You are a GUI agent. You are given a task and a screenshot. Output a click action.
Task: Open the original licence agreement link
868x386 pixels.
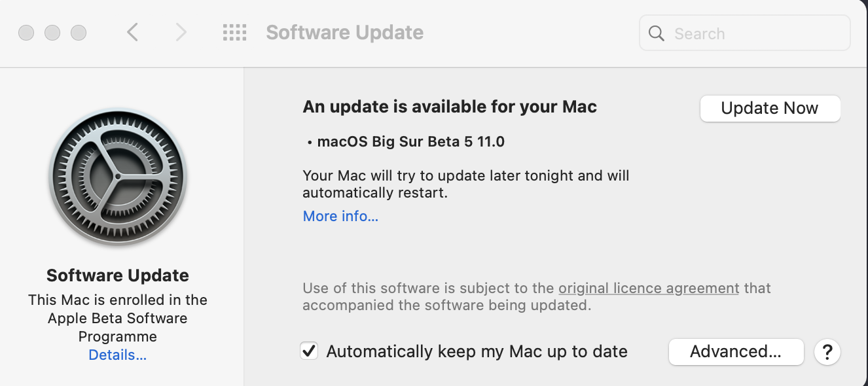coord(649,288)
